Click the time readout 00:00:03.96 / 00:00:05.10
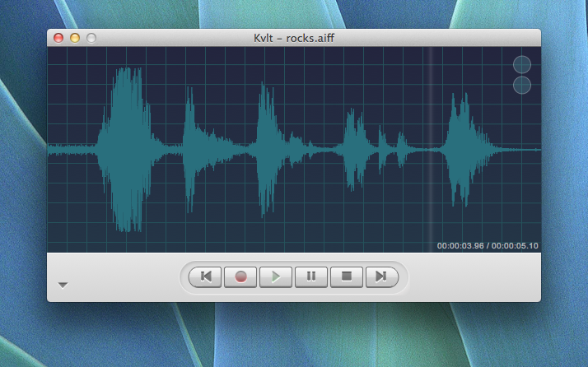 coord(488,246)
